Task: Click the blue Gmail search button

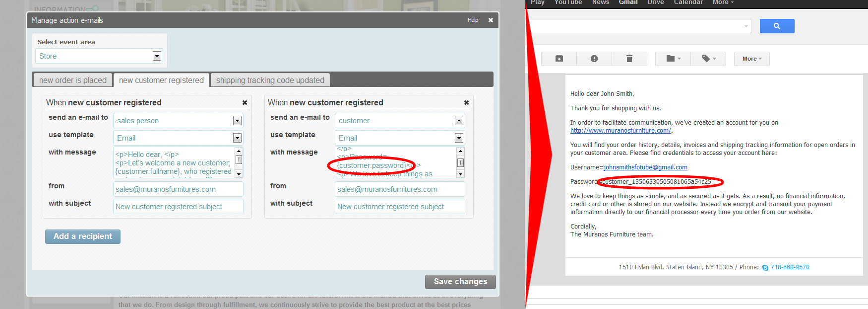Action: coord(777,26)
